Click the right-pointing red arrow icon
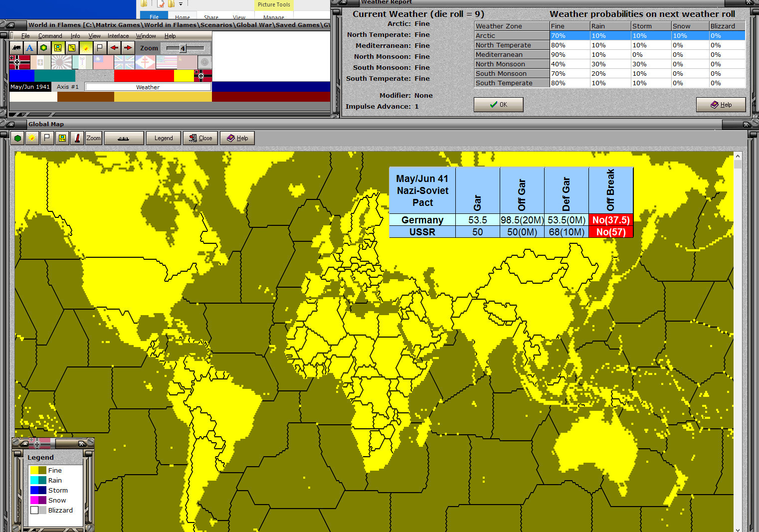 point(128,48)
